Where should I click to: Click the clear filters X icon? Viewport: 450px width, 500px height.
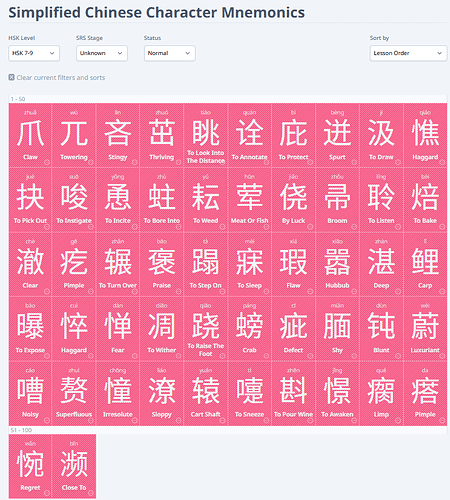(11, 77)
